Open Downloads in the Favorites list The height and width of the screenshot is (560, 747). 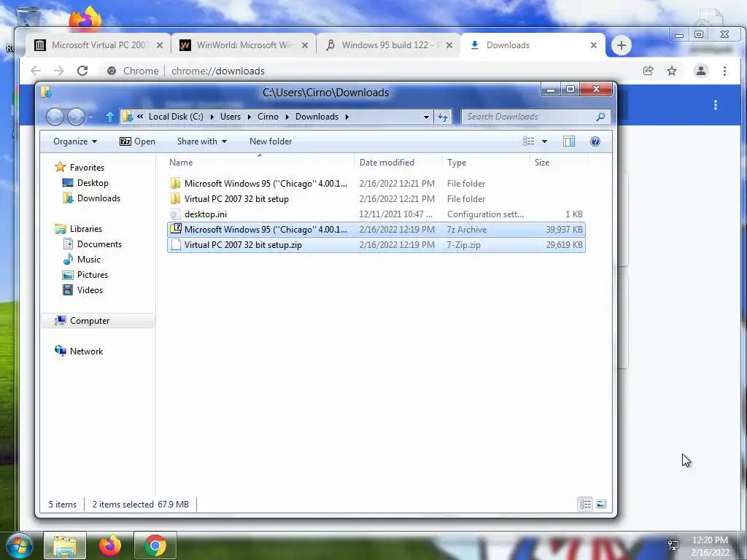[x=98, y=198]
